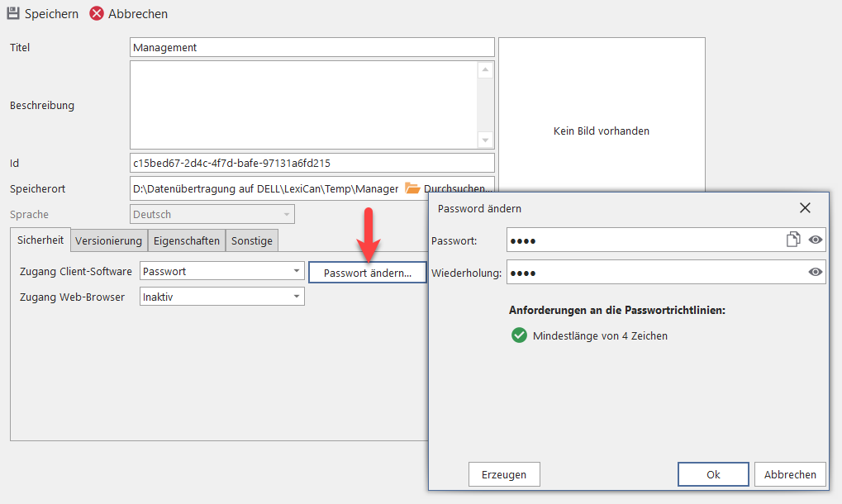Click the Passwort ändern... button
Image resolution: width=842 pixels, height=504 pixels.
pos(367,273)
